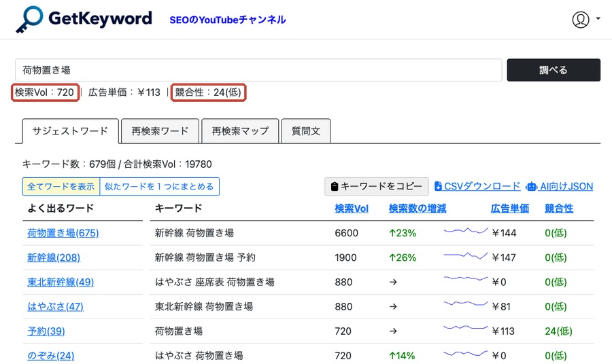612x364 pixels.
Task: Click the 検索Vol：720 summary label
Action: pyautogui.click(x=44, y=92)
